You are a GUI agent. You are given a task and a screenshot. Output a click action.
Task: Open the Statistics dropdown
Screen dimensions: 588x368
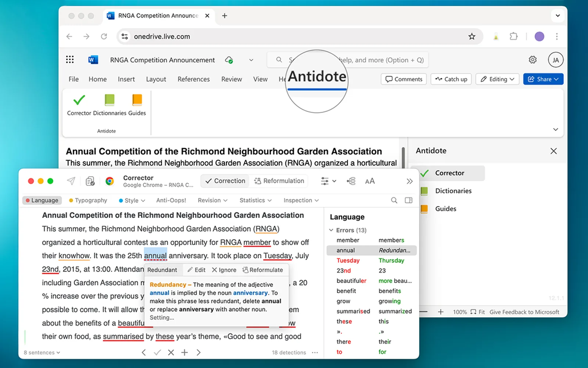pos(255,200)
